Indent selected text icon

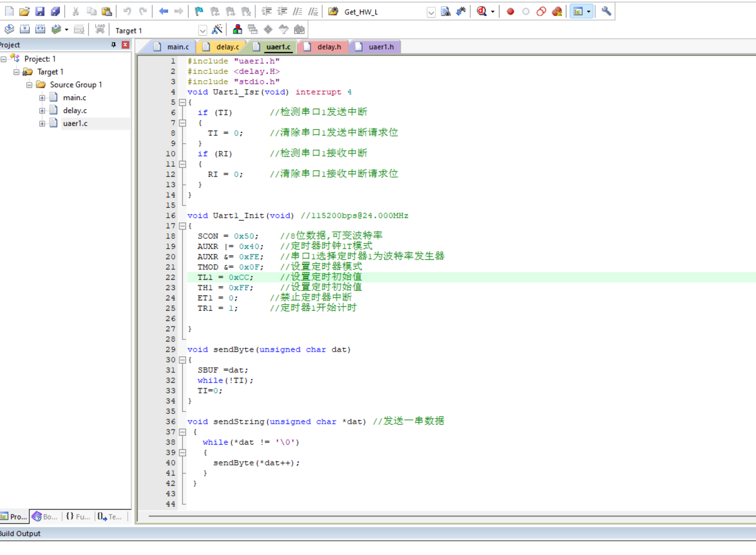point(266,12)
